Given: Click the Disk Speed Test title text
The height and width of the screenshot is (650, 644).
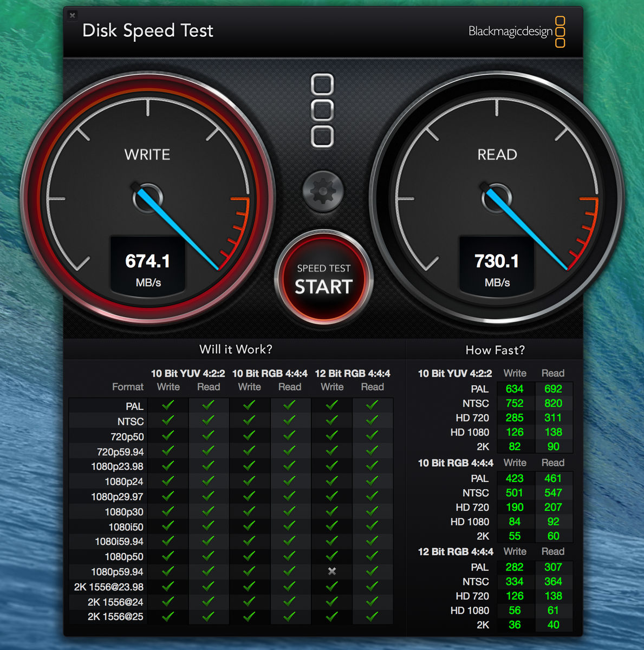Looking at the screenshot, I should 148,31.
